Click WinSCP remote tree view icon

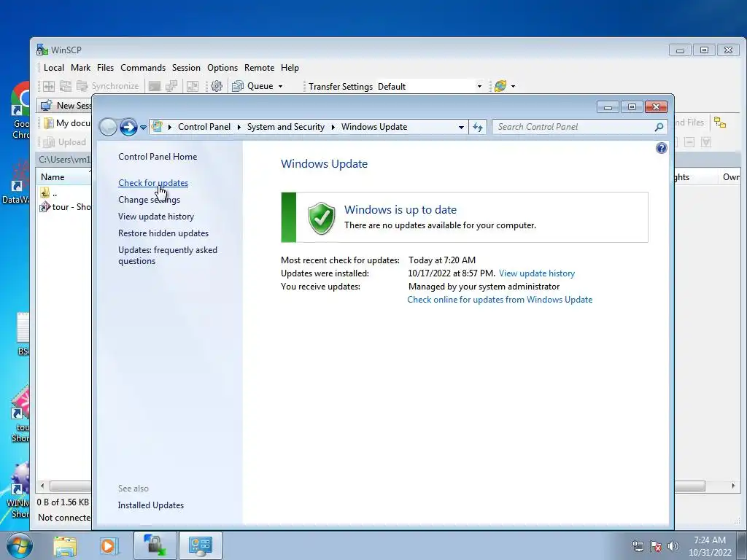720,122
